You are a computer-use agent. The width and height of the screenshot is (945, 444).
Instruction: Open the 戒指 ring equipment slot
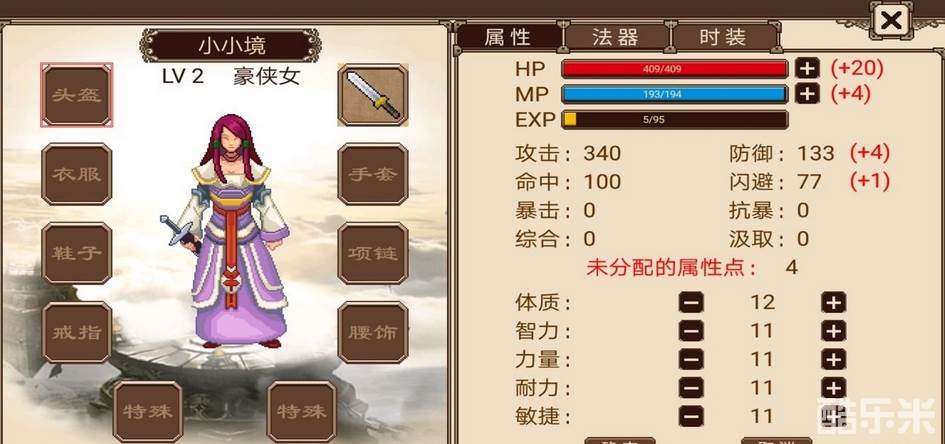point(77,332)
